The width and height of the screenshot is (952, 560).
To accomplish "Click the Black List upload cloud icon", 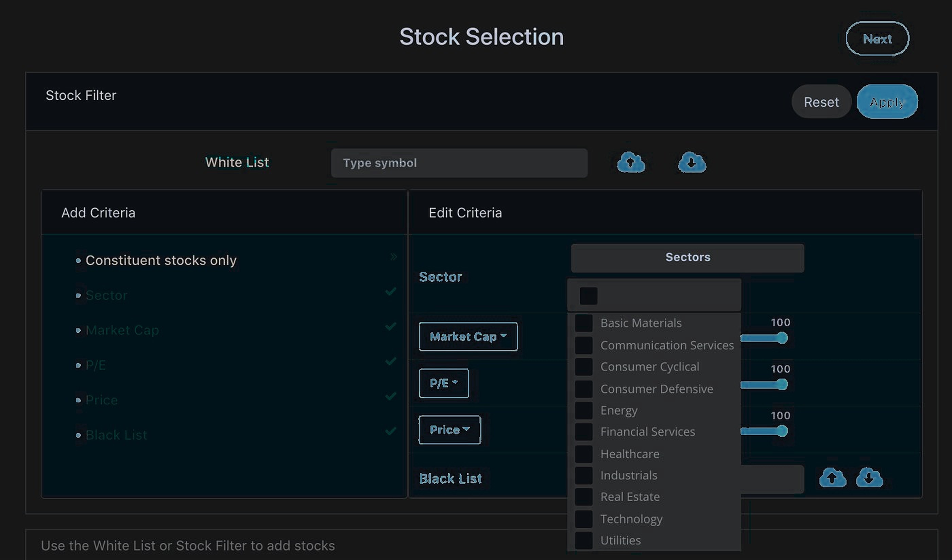I will (x=833, y=478).
